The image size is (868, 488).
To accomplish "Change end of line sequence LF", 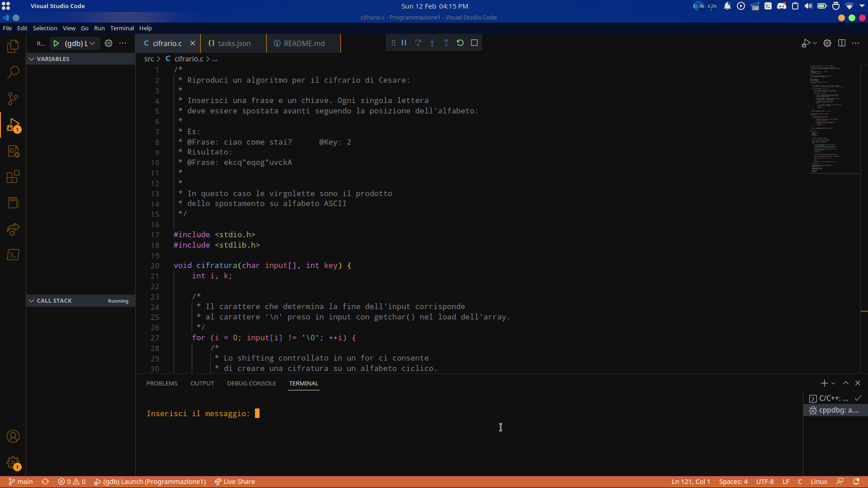I will point(786,482).
